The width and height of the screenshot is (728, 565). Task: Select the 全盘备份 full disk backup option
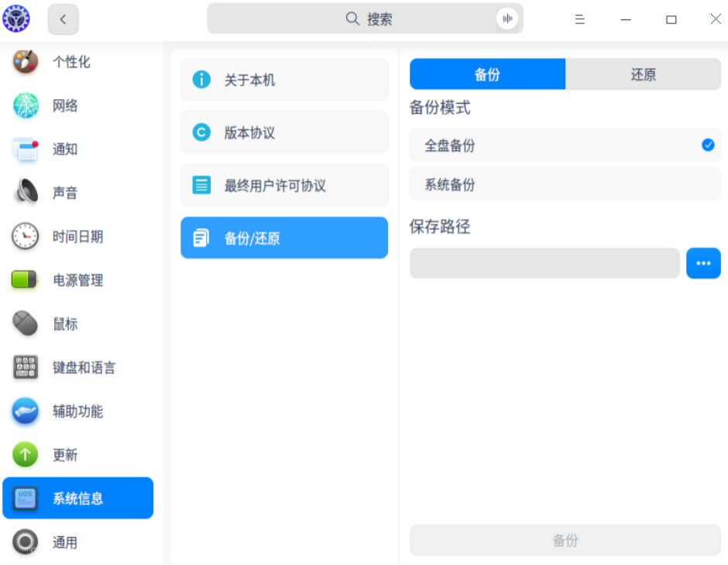pyautogui.click(x=565, y=145)
